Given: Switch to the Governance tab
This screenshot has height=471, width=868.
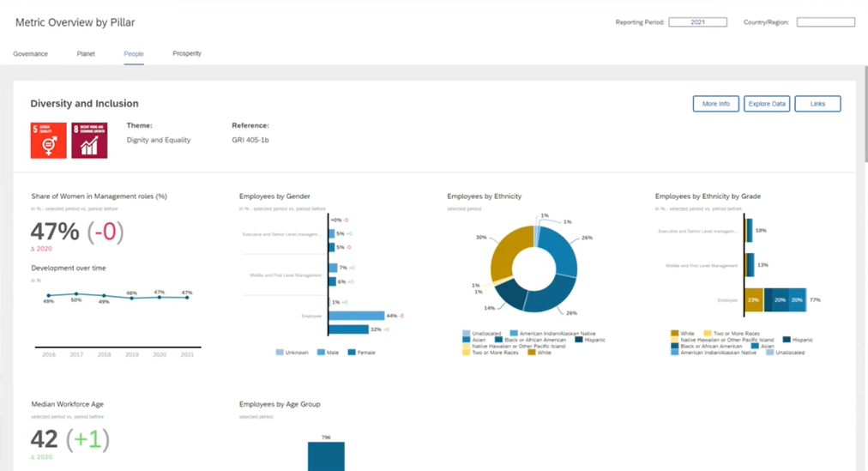Looking at the screenshot, I should pos(31,54).
